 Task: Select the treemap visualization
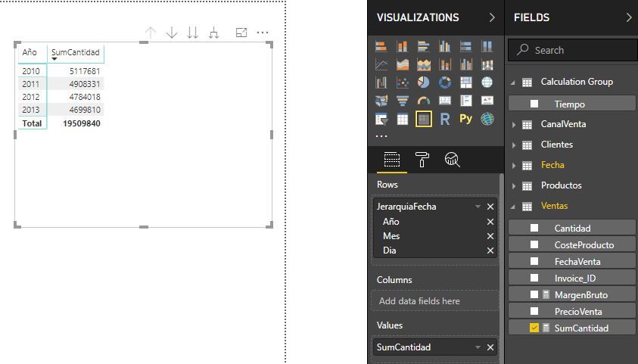click(x=466, y=82)
